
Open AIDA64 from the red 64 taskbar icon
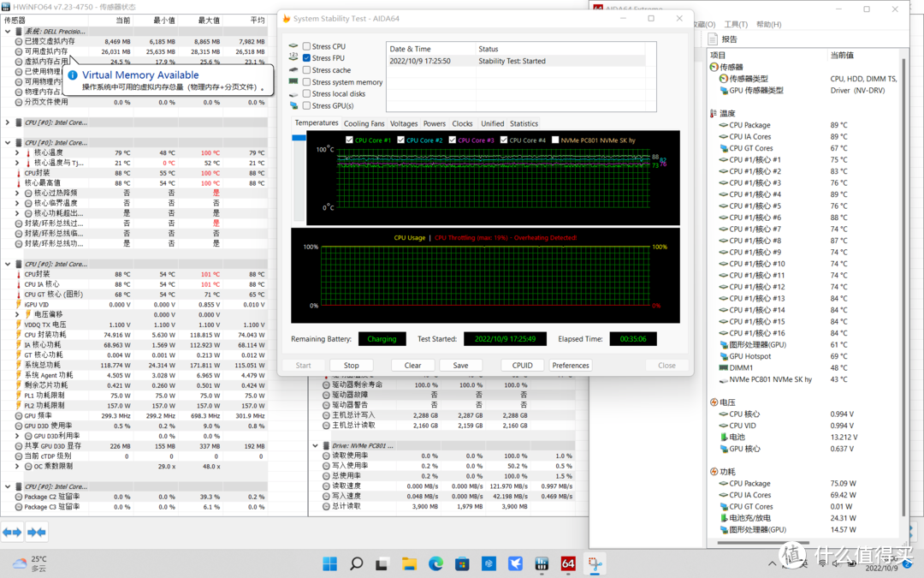tap(568, 563)
